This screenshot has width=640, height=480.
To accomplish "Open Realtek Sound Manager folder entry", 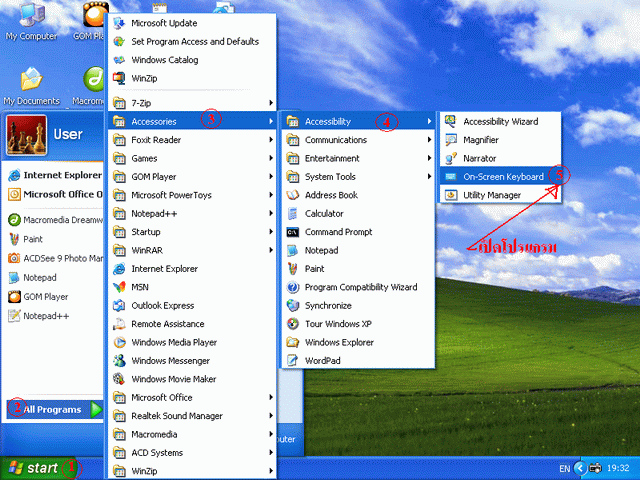I will [x=192, y=416].
